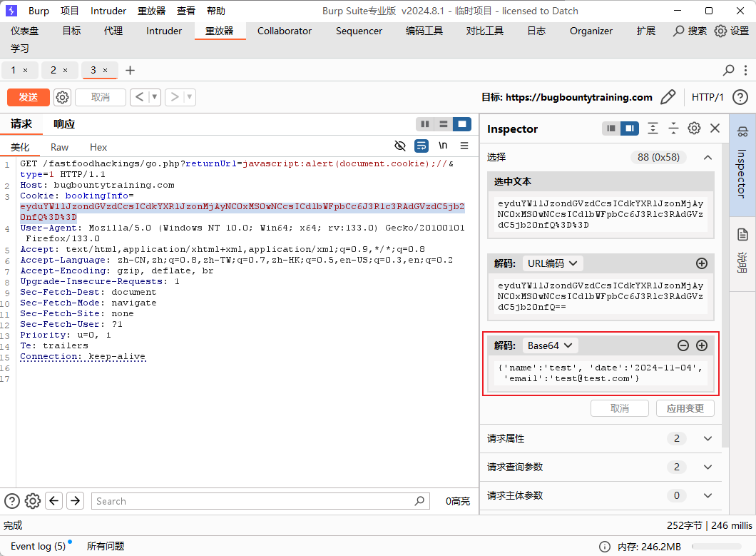Open 设置 settings in top bar
This screenshot has width=756, height=556.
732,31
